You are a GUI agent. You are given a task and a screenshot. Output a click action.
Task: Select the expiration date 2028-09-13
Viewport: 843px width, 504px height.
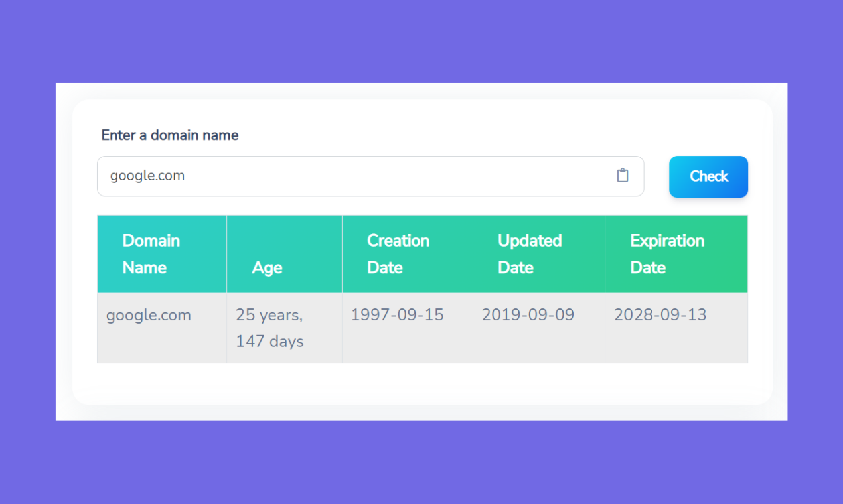tap(660, 314)
